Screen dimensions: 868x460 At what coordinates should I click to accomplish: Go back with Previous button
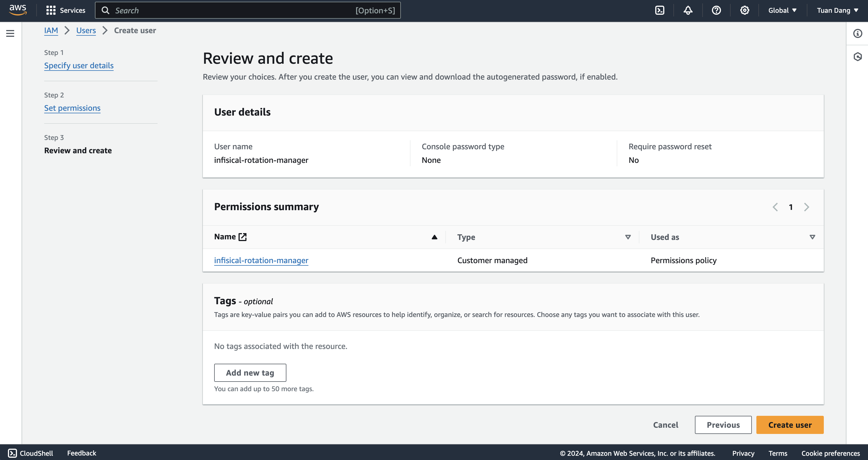click(x=723, y=425)
